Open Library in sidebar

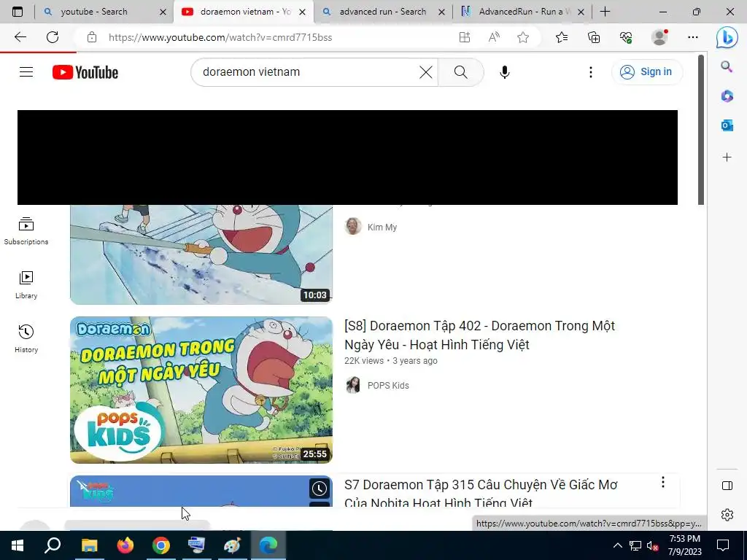(26, 285)
